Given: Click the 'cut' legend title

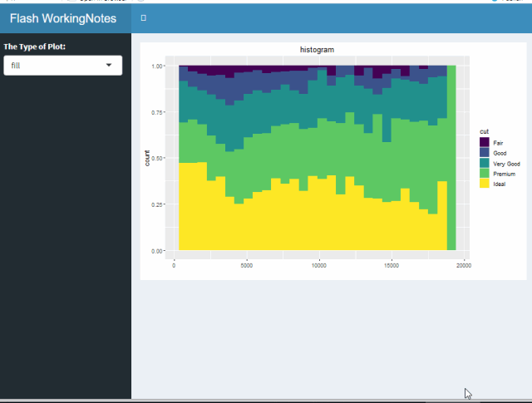Looking at the screenshot, I should click(484, 131).
